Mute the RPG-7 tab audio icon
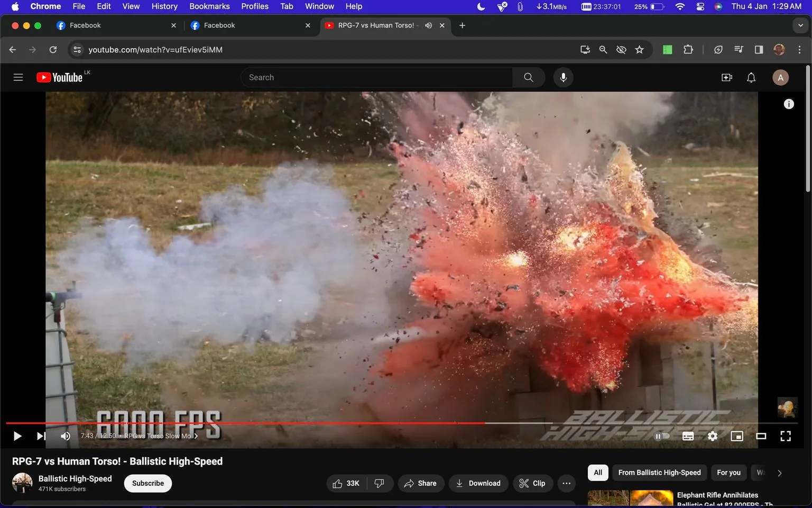Screen dimensions: 812x508 pyautogui.click(x=429, y=25)
